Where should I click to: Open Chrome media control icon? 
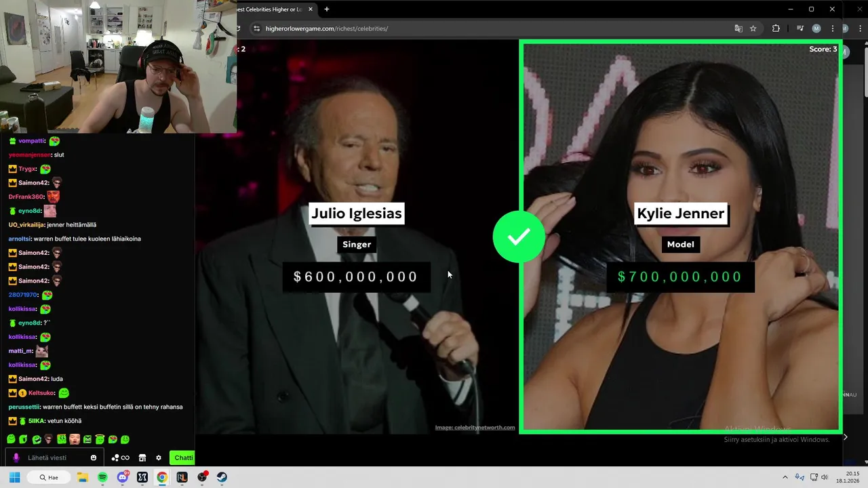800,28
